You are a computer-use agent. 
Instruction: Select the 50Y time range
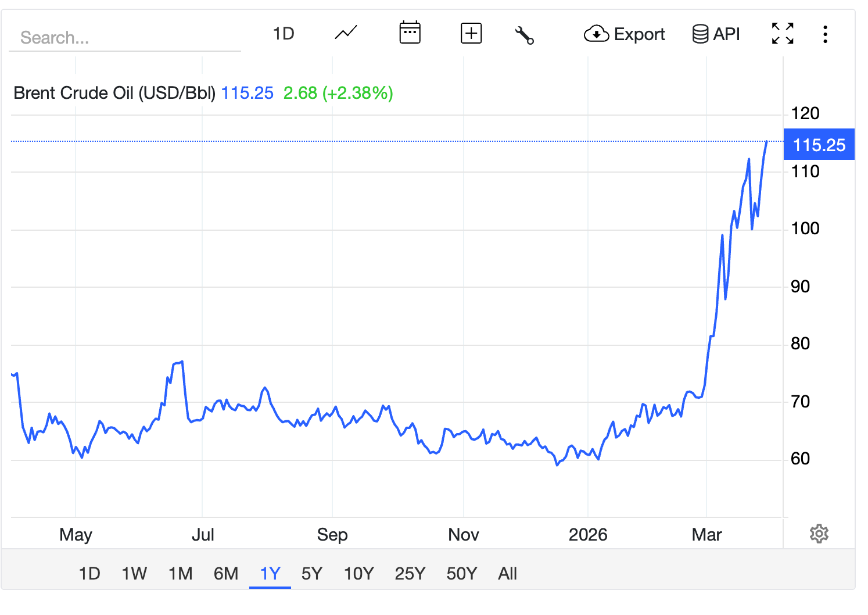461,574
